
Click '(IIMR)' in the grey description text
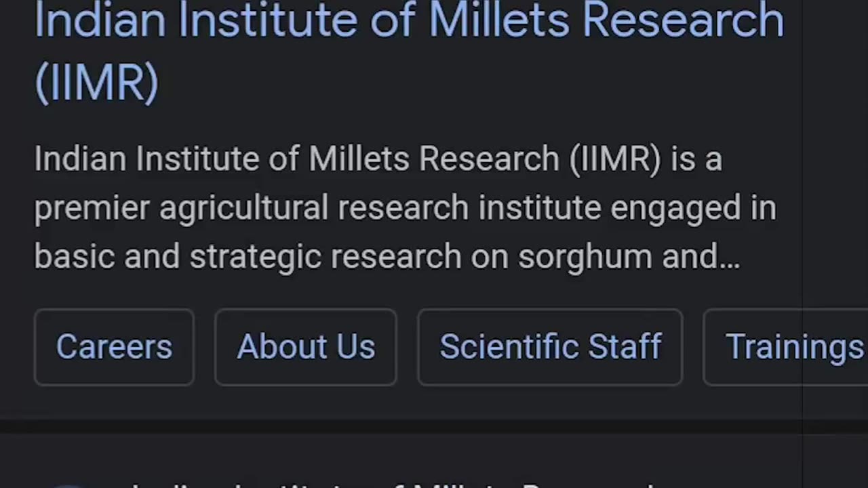(x=615, y=159)
